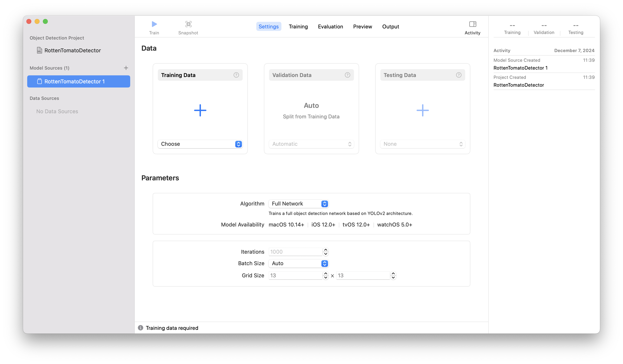Screen dimensions: 623x364
Task: Open the Testing Data None dropdown
Action: pos(423,144)
